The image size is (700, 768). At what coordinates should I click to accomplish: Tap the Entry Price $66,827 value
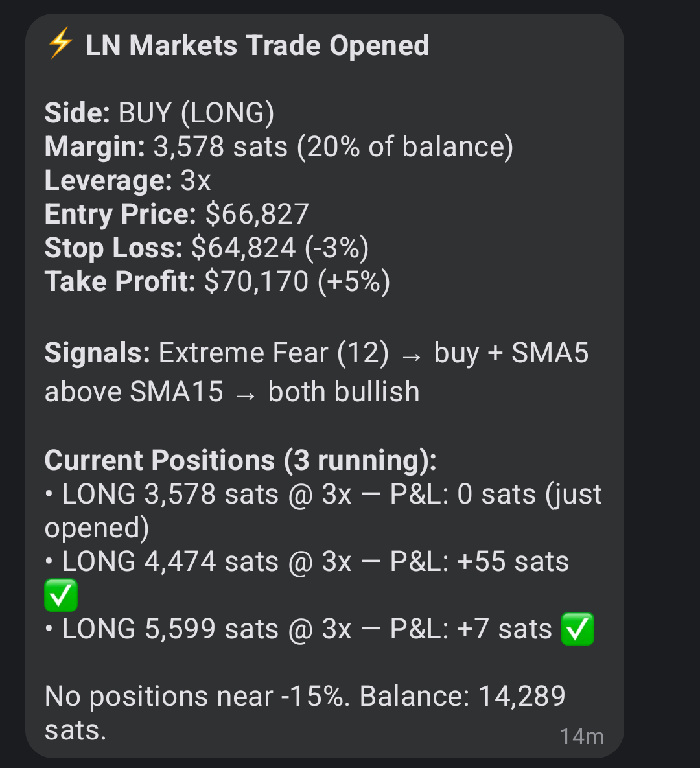point(257,215)
